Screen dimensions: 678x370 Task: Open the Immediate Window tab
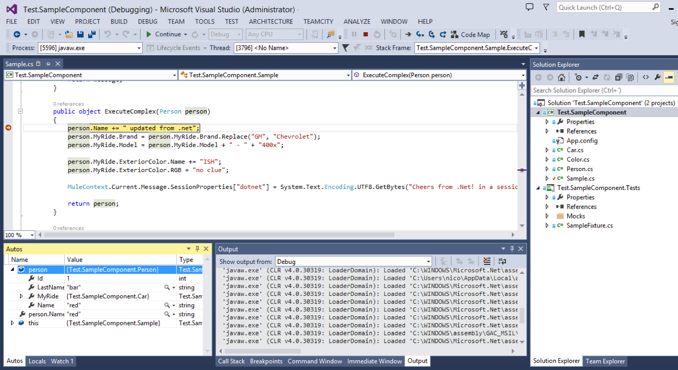point(374,361)
